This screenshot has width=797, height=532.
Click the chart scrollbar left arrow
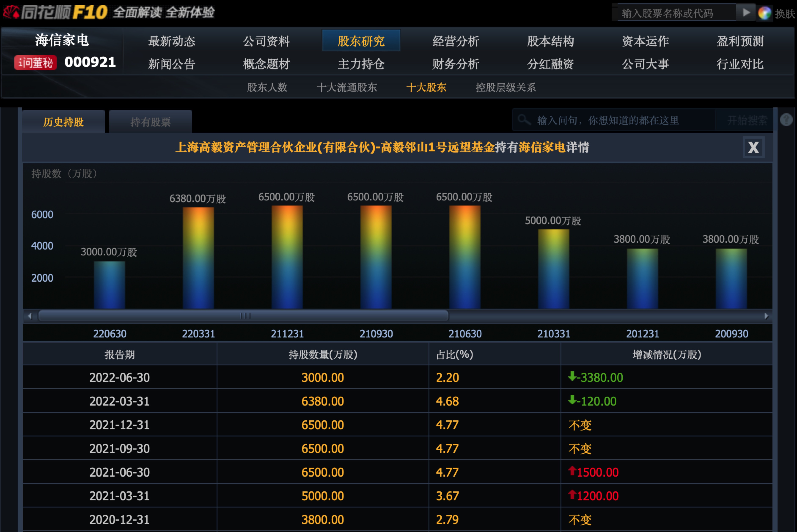click(30, 316)
